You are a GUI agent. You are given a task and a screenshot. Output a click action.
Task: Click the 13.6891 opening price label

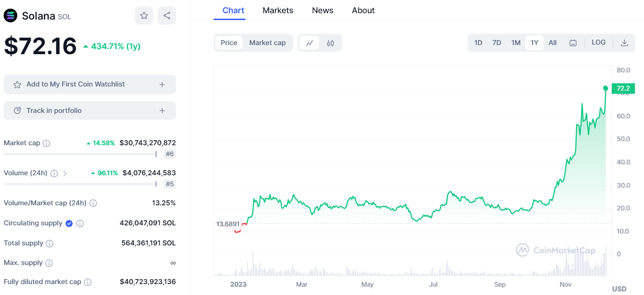coord(228,224)
